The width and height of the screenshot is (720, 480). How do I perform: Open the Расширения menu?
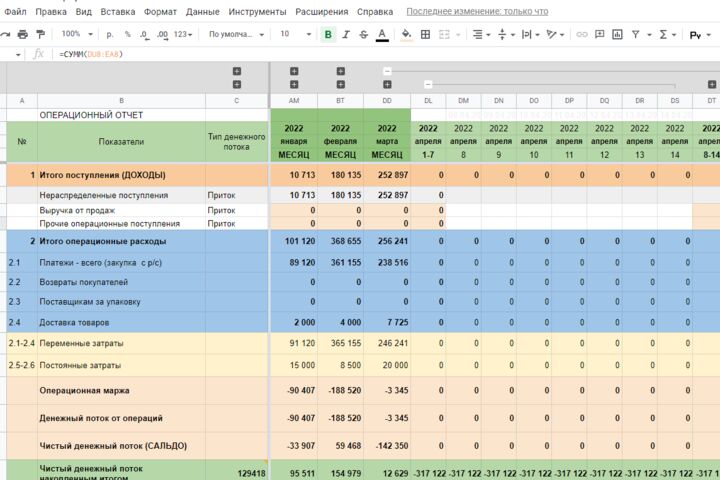coord(321,11)
